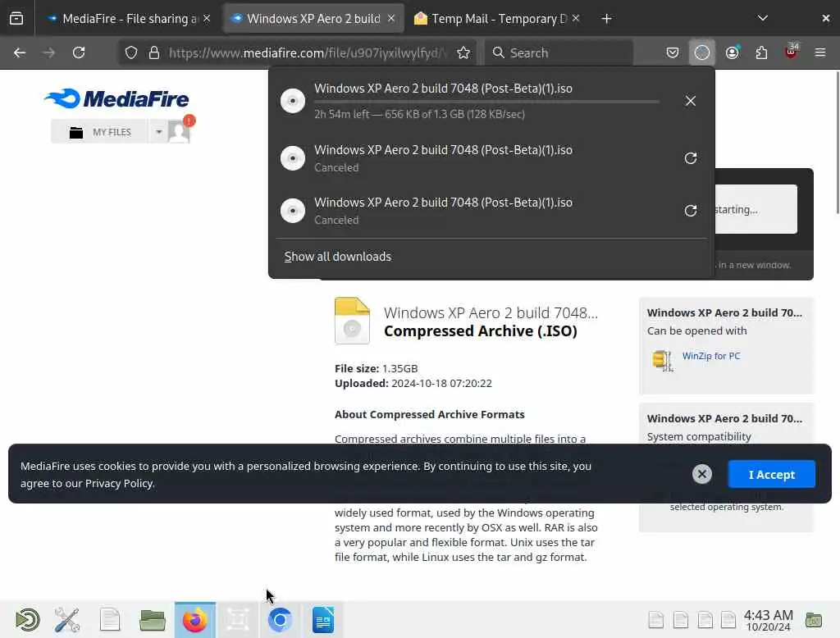Screen dimensions: 840x638
Task: Open the extensions puzzle icon
Action: 761,52
